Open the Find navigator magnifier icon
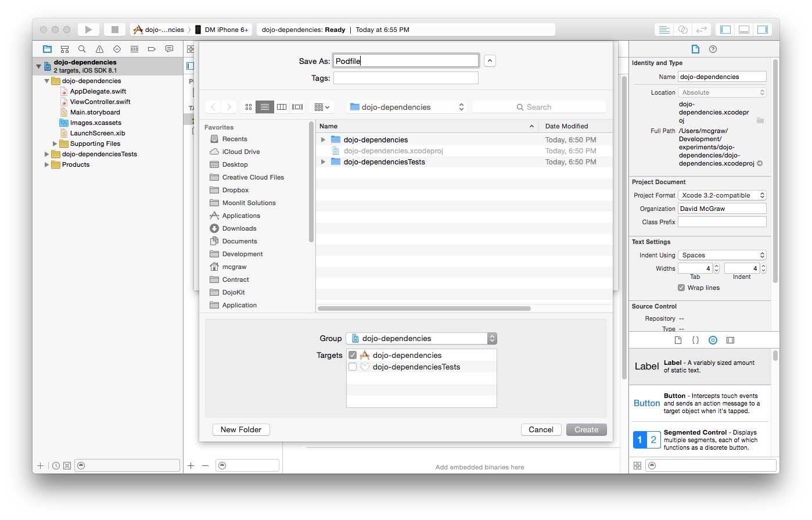 point(82,49)
